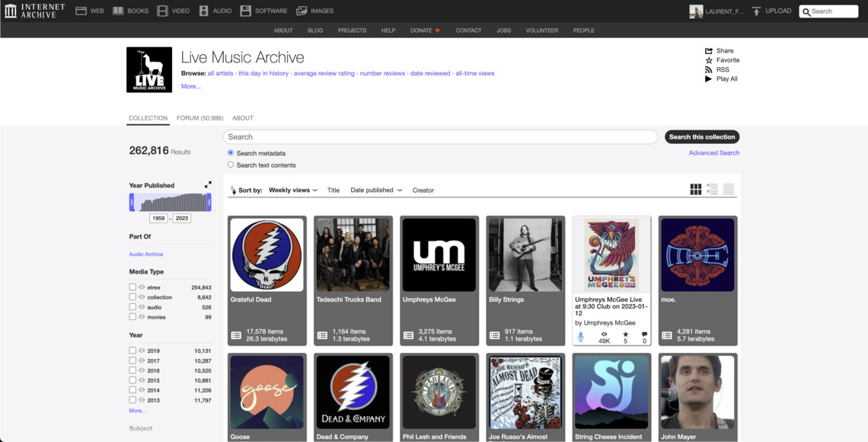The height and width of the screenshot is (442, 868).
Task: Start playback with the Play All icon
Action: coord(709,78)
